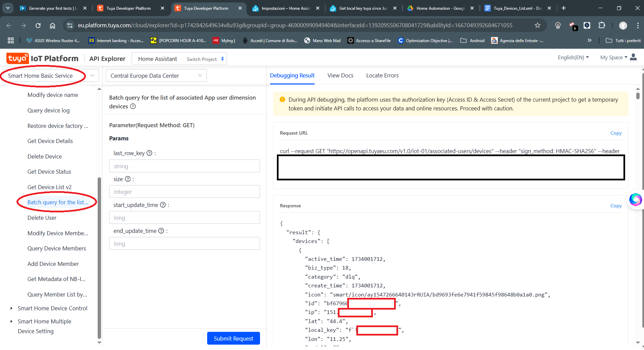
Task: Switch to 'Impostazioni – Home Assistant' browser tab
Action: tap(286, 8)
